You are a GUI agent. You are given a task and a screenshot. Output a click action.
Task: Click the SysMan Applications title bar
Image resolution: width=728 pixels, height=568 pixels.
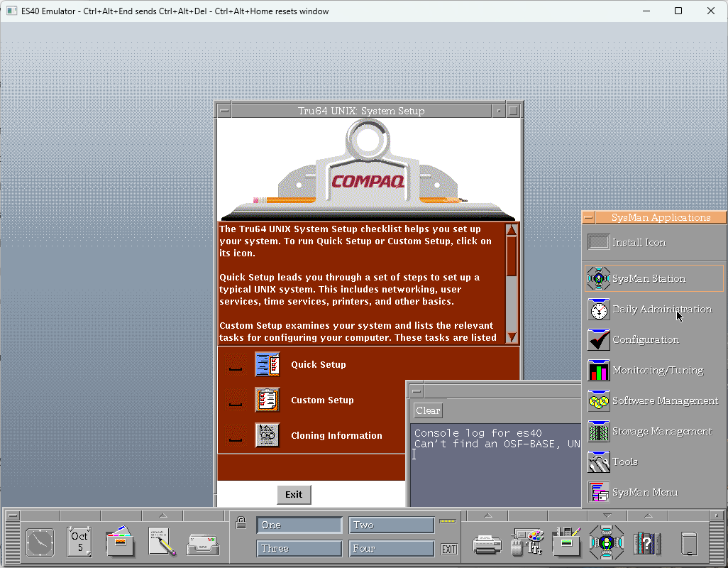click(661, 217)
